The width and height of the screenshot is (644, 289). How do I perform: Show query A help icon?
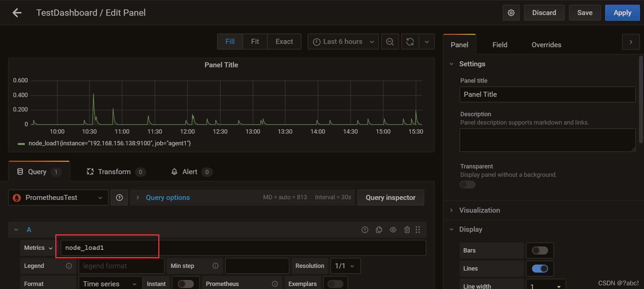pos(365,230)
